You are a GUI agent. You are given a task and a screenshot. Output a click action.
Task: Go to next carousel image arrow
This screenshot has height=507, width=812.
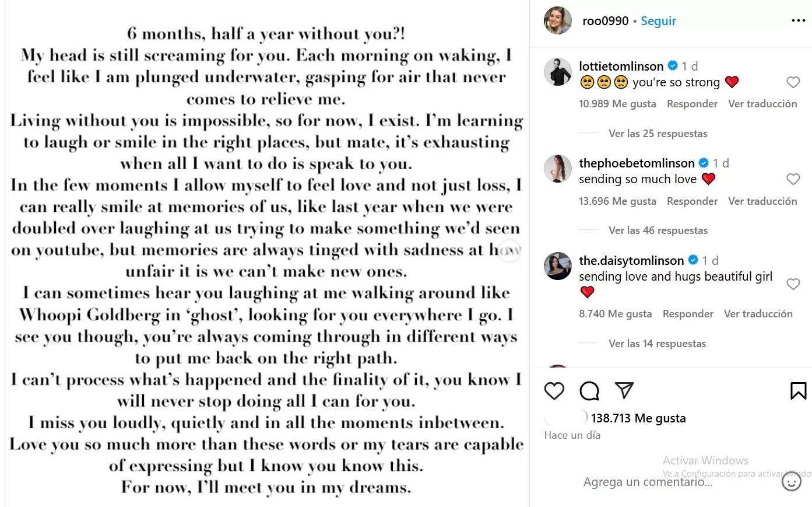coord(509,250)
